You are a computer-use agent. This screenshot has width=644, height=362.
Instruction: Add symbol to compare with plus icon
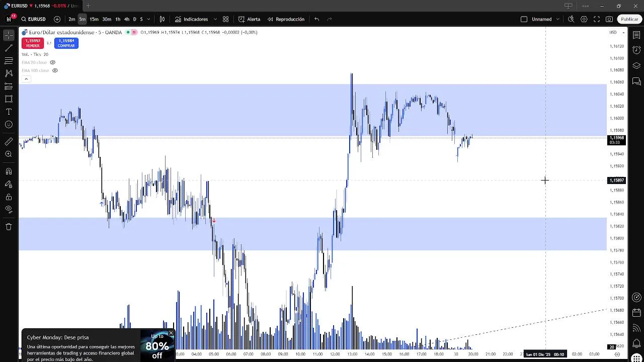tap(57, 19)
